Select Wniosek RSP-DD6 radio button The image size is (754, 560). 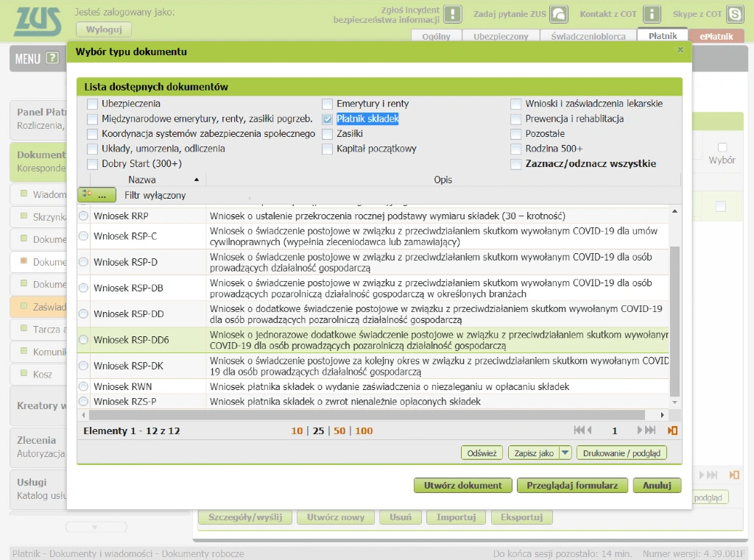(x=84, y=340)
